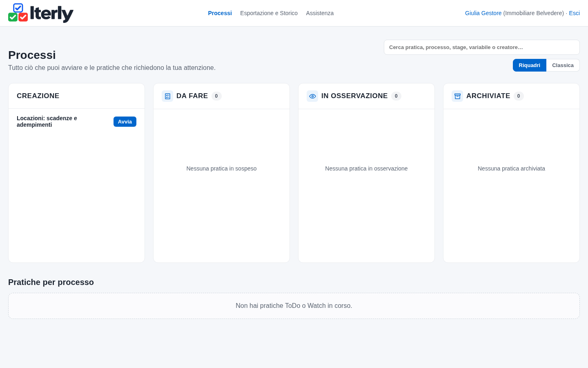The width and height of the screenshot is (588, 368).
Task: Switch to Riquadri view
Action: click(530, 65)
